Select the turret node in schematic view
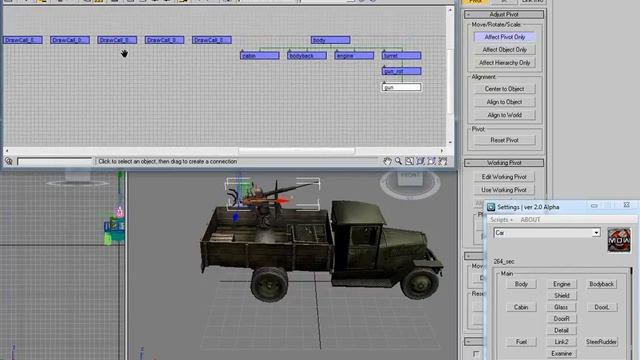 (401, 56)
